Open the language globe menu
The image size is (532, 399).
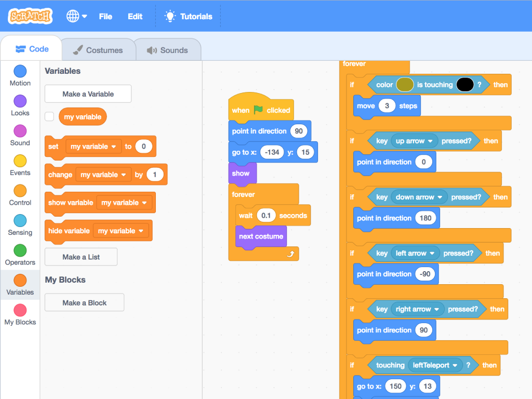click(x=77, y=16)
